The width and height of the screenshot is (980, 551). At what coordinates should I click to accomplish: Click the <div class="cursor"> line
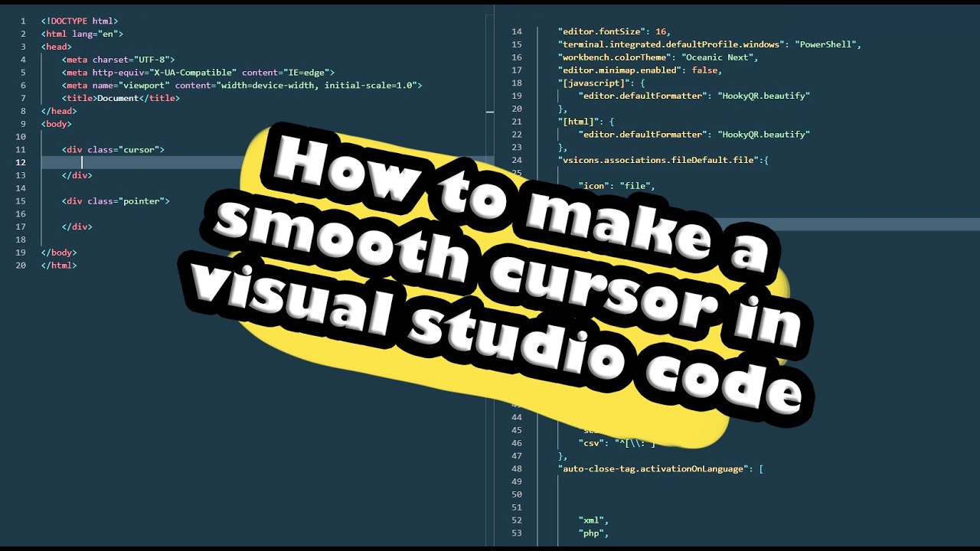click(x=113, y=150)
